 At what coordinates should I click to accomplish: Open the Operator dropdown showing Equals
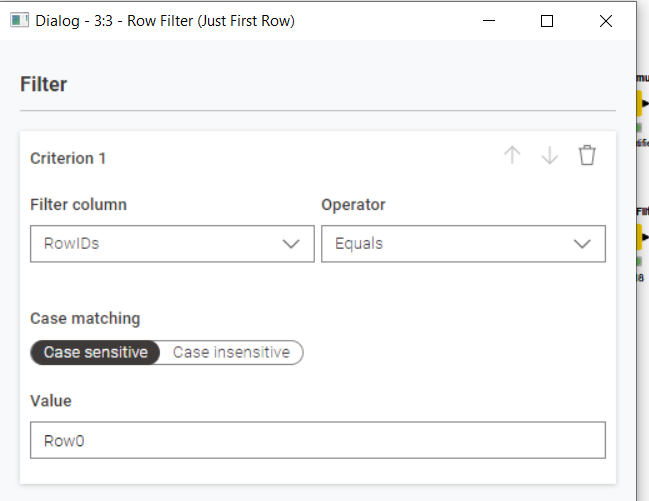pyautogui.click(x=463, y=243)
